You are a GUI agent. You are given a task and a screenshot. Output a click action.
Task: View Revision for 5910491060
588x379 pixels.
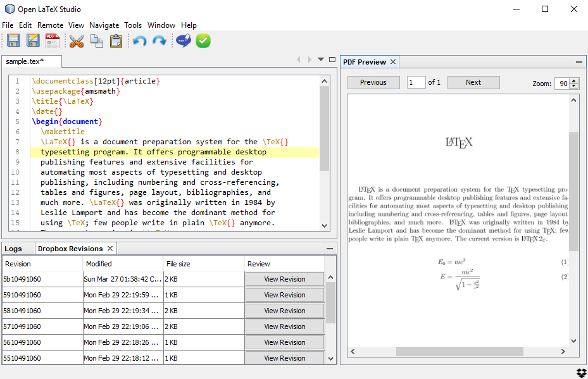point(285,295)
